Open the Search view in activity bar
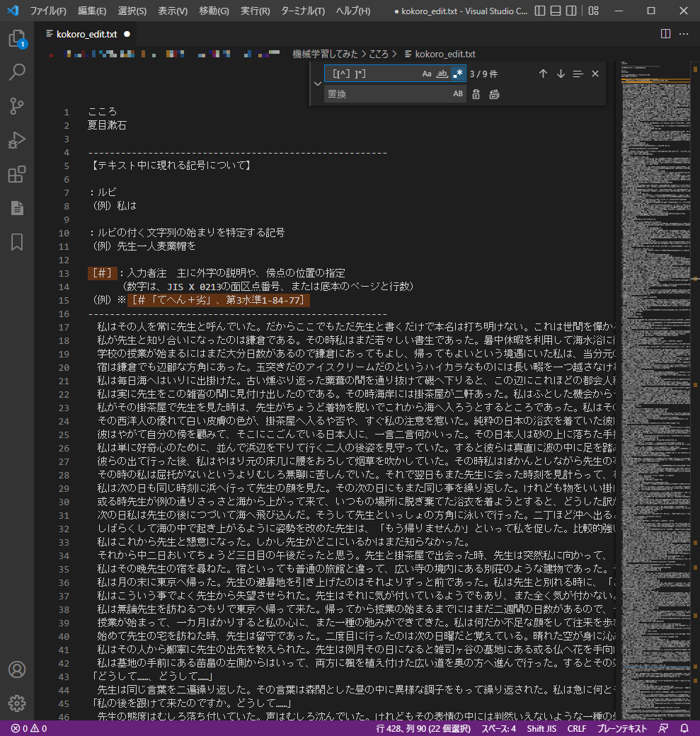 pos(17,72)
